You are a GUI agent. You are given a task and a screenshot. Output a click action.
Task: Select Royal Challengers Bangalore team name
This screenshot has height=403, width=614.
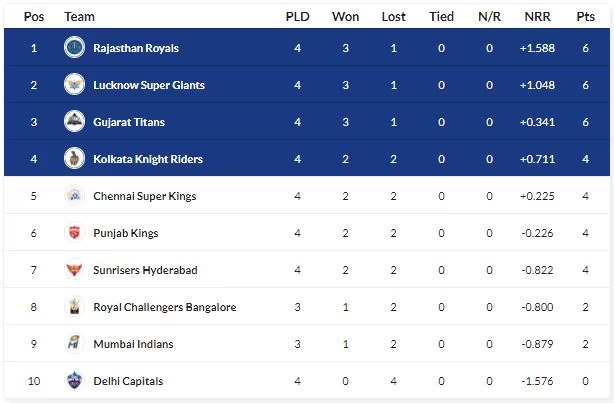point(164,307)
